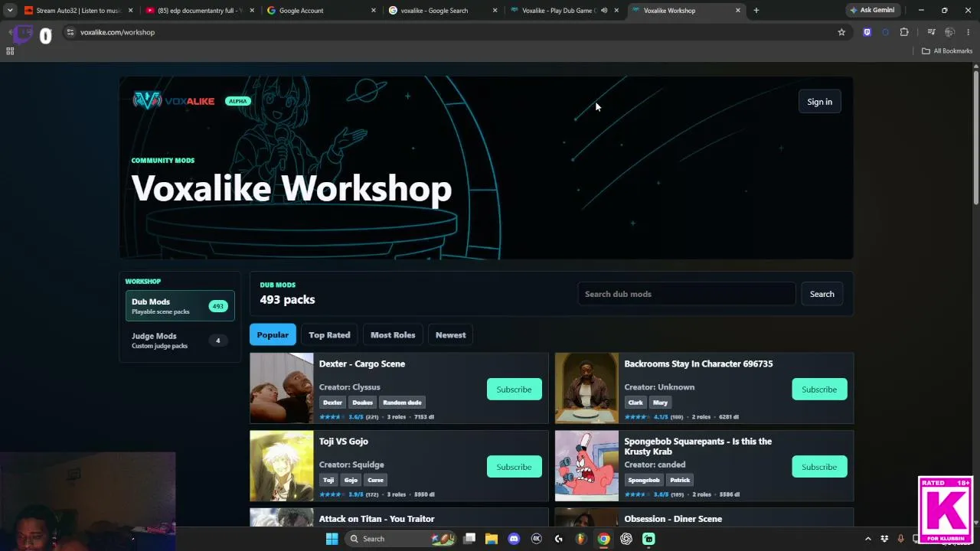This screenshot has width=980, height=551.
Task: Mute the Voxalike Play Dub Game tab
Action: (604, 11)
